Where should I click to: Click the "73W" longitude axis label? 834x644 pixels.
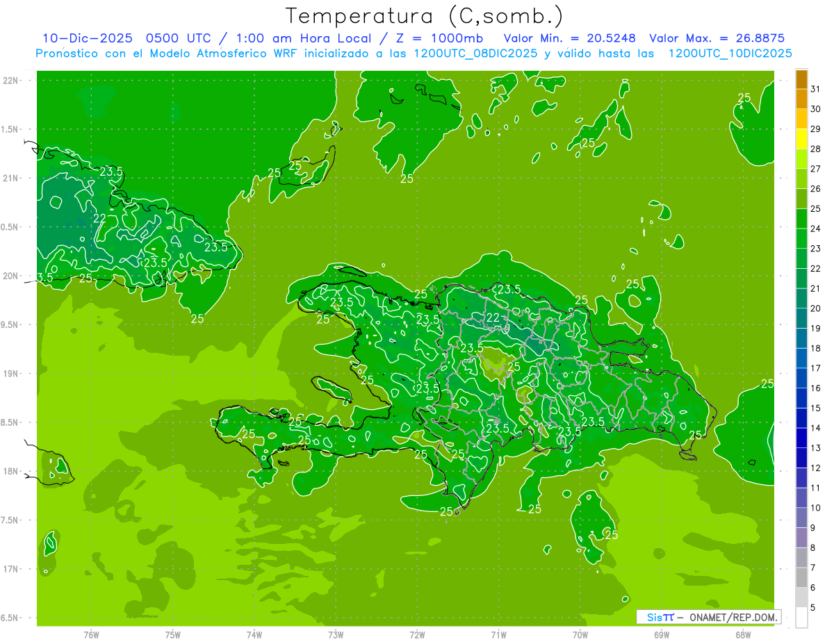[336, 634]
